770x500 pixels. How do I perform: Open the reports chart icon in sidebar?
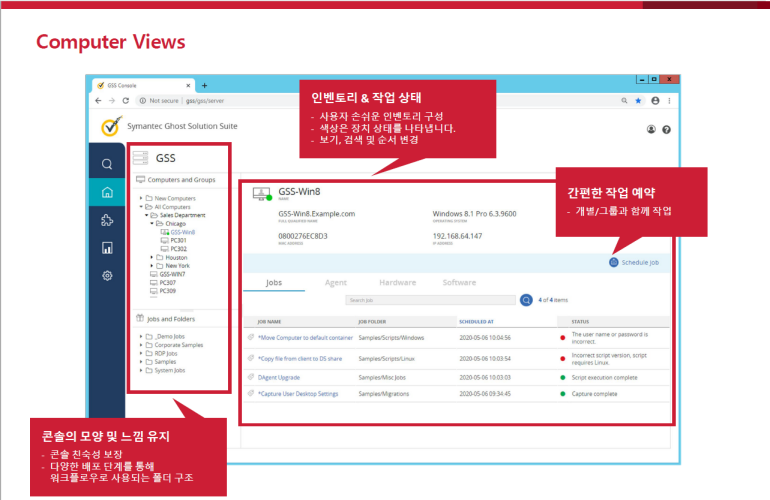tap(107, 248)
